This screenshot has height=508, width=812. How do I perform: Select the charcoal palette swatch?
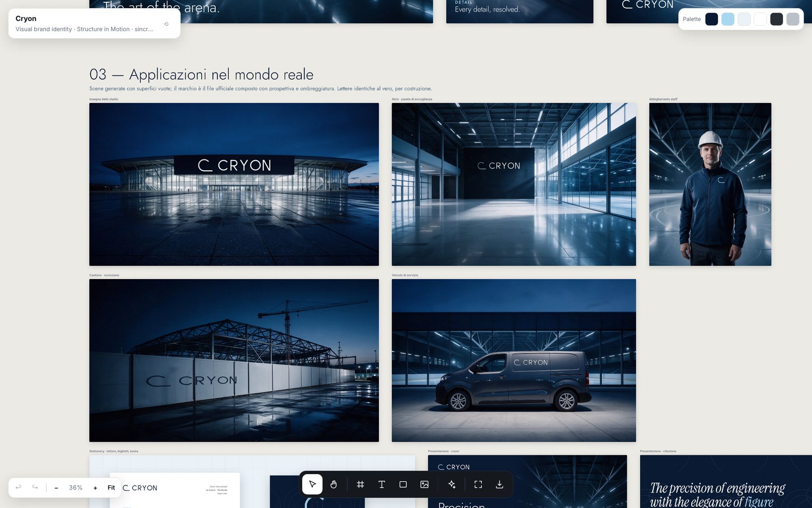[x=776, y=19]
